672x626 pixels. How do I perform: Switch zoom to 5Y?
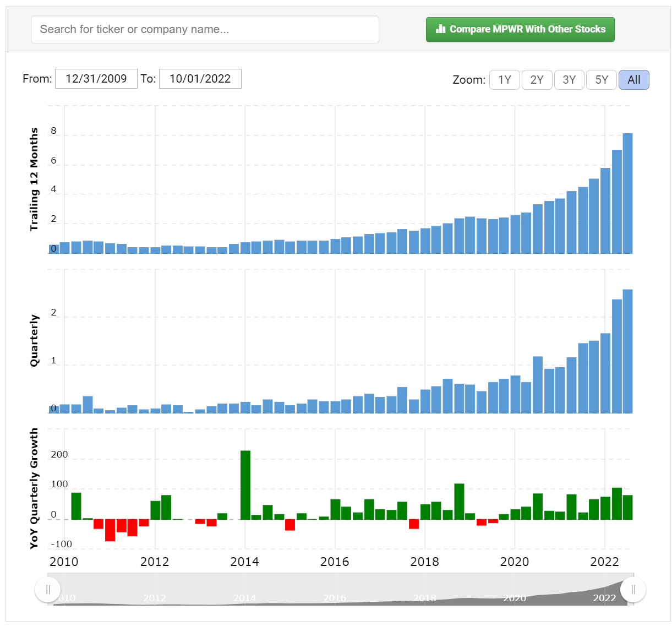[x=602, y=80]
